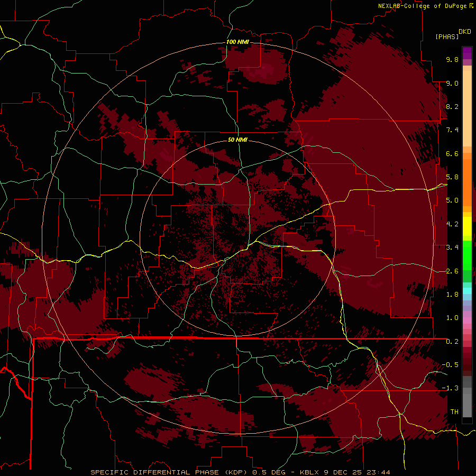Click the cyan segment of the color bar

click(467, 290)
